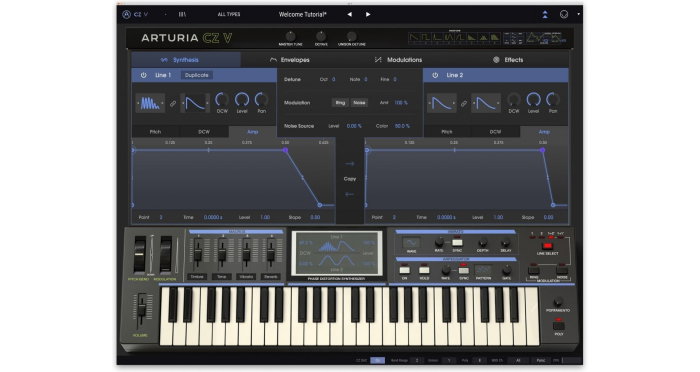The height and width of the screenshot is (372, 700).
Task: Open the arpeggiator Pattern display
Action: click(483, 270)
